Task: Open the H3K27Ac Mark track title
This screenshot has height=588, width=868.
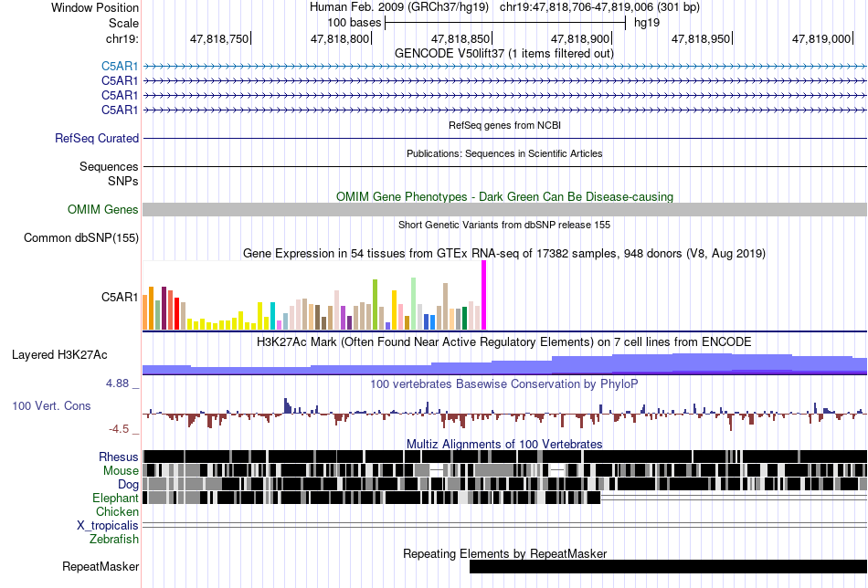Action: pyautogui.click(x=504, y=342)
